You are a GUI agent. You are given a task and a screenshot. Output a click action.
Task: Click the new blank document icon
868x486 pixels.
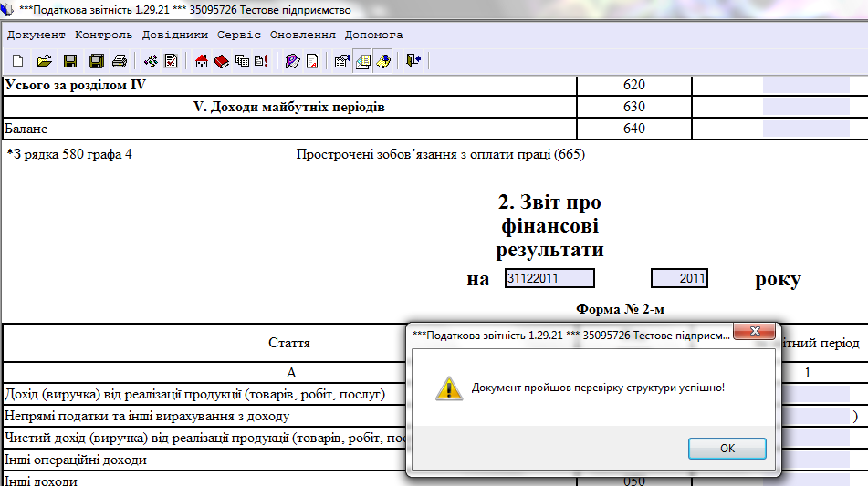(x=17, y=61)
